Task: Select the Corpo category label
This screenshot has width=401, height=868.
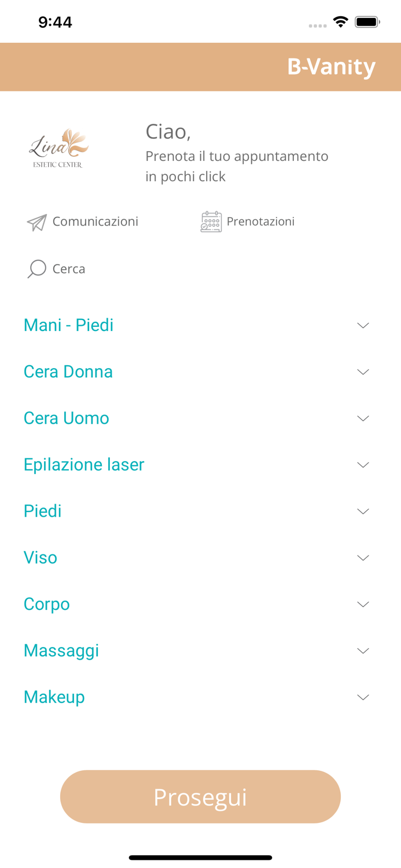Action: 47,604
